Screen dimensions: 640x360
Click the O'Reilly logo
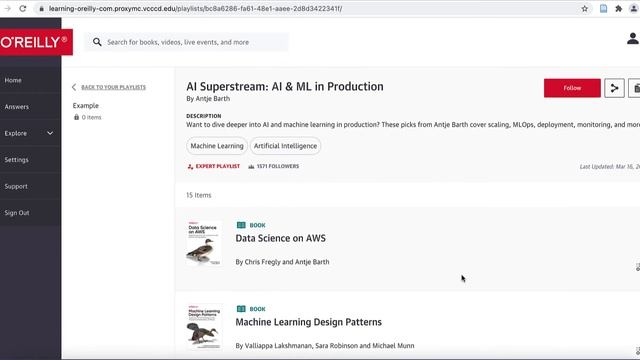pyautogui.click(x=36, y=42)
